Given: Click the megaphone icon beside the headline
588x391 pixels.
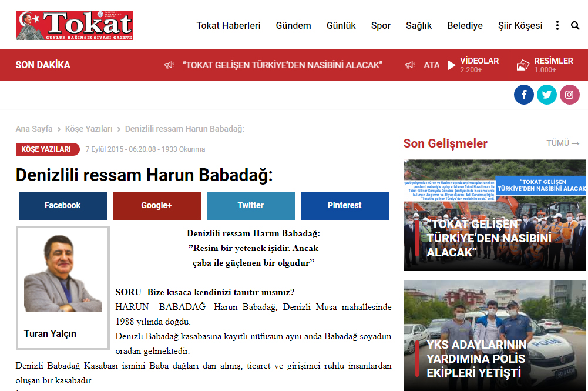Looking at the screenshot, I should (169, 65).
